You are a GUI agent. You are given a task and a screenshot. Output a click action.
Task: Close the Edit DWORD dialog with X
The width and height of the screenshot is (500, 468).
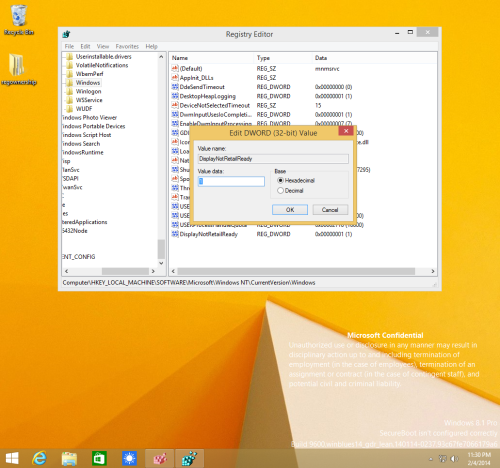coord(346,131)
